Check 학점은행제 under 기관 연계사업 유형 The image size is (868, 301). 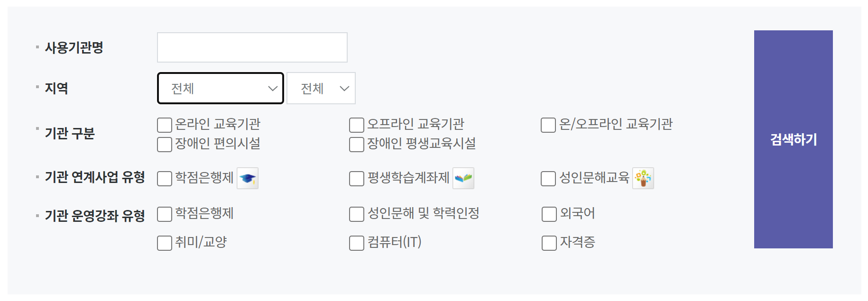pos(164,178)
